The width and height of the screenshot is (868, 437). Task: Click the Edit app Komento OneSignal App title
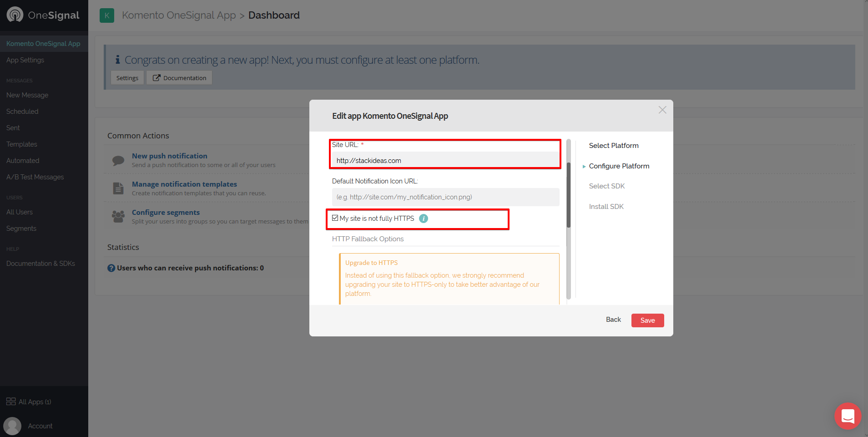pyautogui.click(x=390, y=116)
